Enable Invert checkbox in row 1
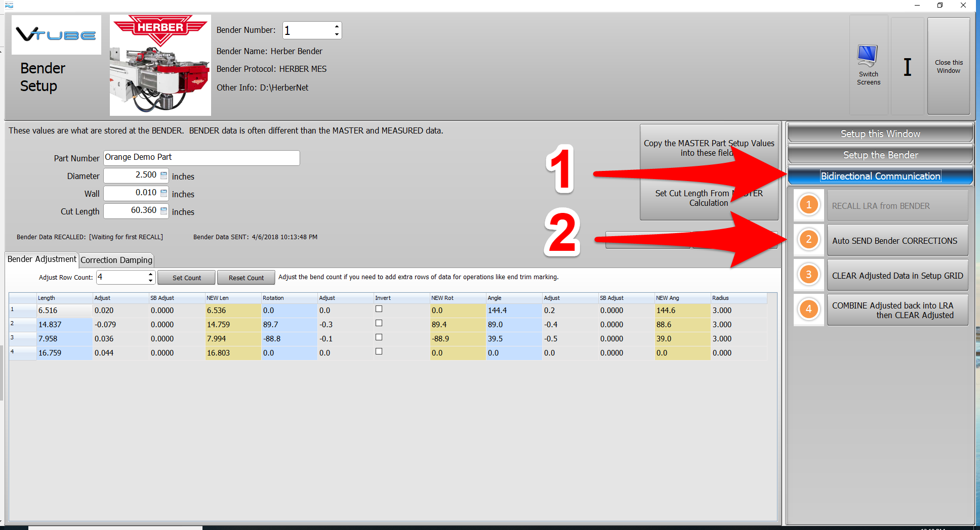This screenshot has height=530, width=980. point(379,309)
